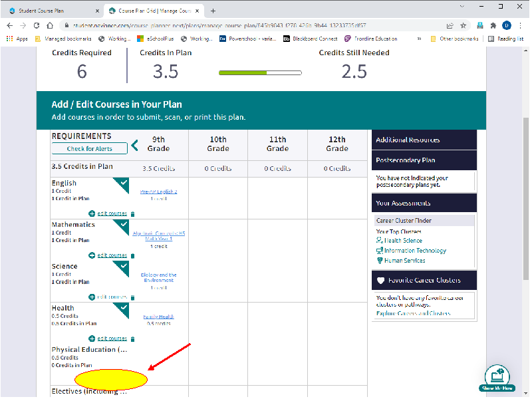This screenshot has width=532, height=399.
Task: Open the extensions puzzle icon
Action: [493, 25]
